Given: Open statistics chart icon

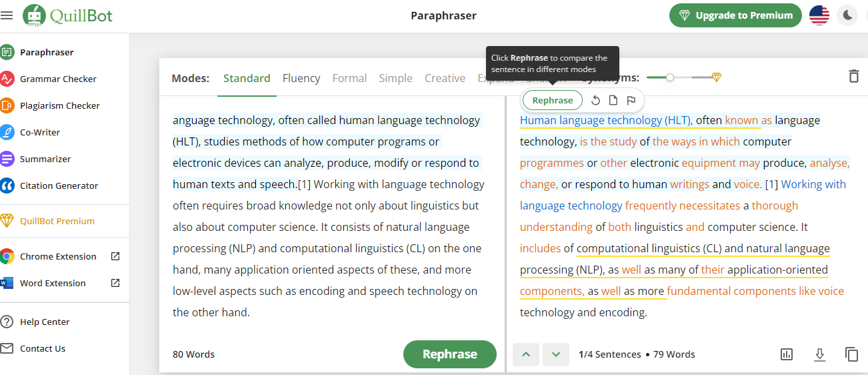Looking at the screenshot, I should [x=787, y=354].
